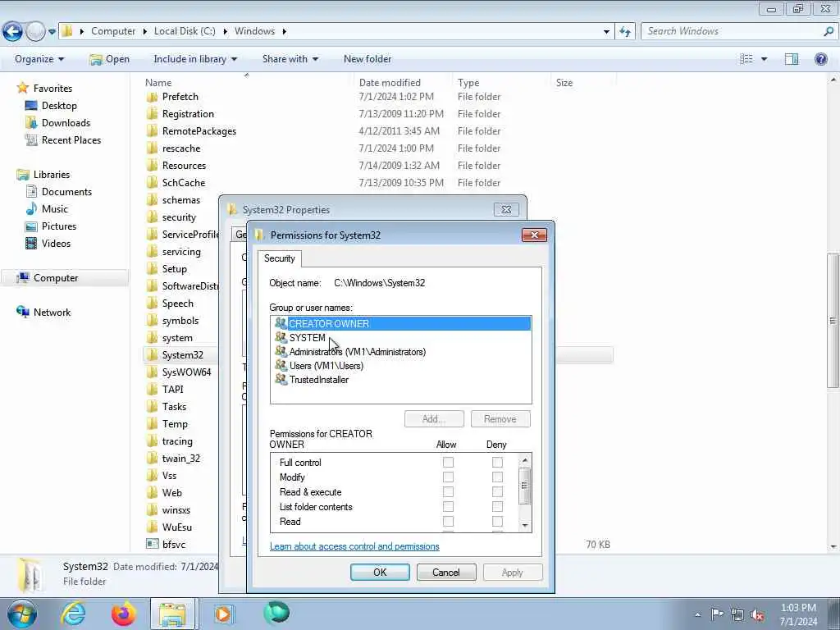Click the change view icon
The image size is (840, 630).
(x=746, y=59)
